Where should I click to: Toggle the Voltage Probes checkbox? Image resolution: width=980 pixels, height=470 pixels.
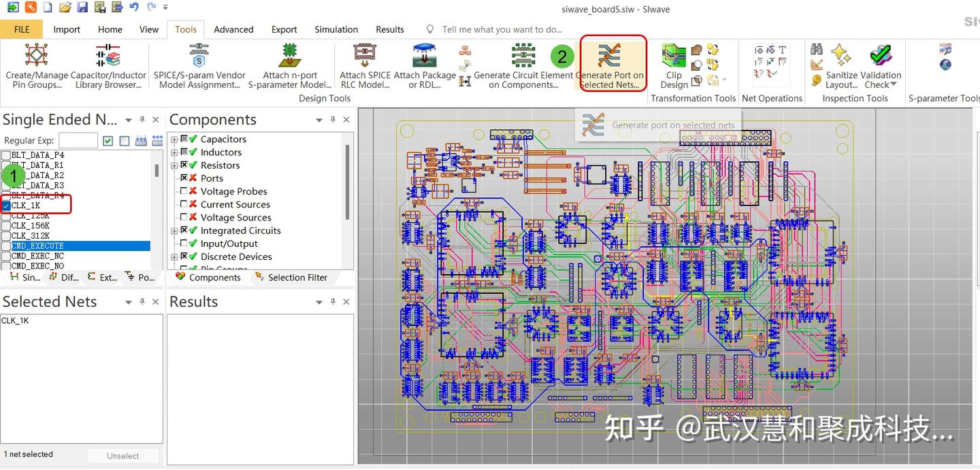(x=182, y=191)
